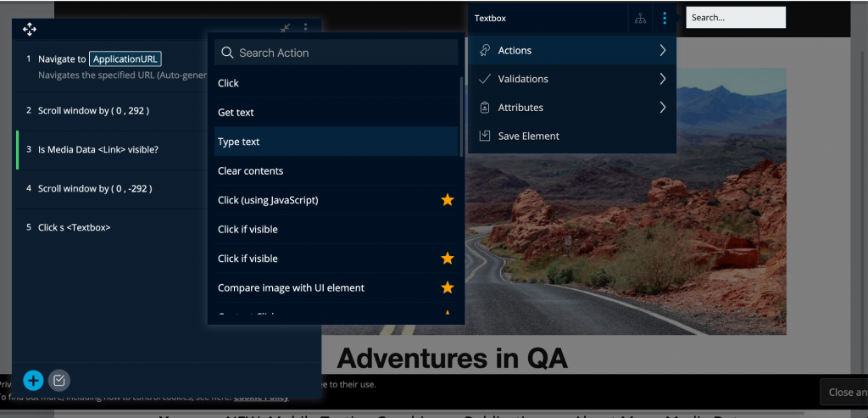Select Get text action
This screenshot has width=868, height=418.
coord(236,112)
